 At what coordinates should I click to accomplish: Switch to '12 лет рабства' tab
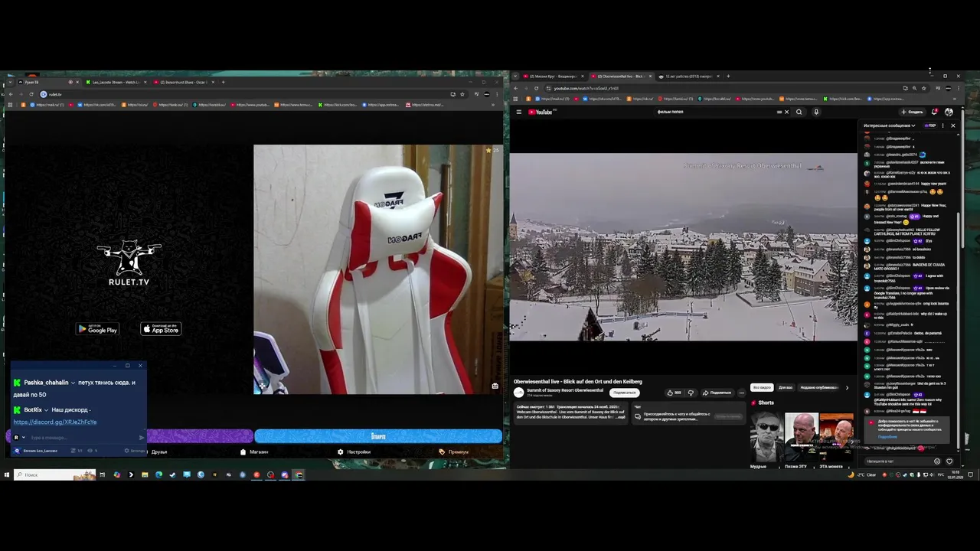688,76
